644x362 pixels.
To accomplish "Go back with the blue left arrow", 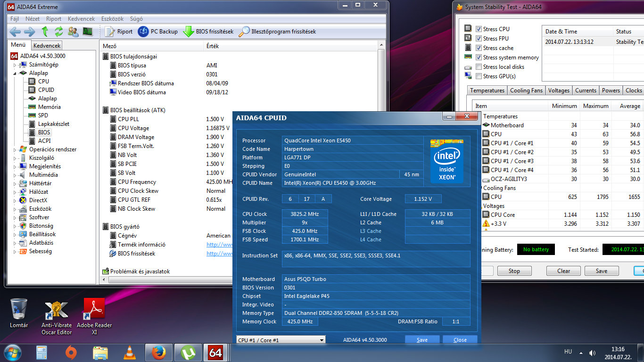I will [15, 32].
